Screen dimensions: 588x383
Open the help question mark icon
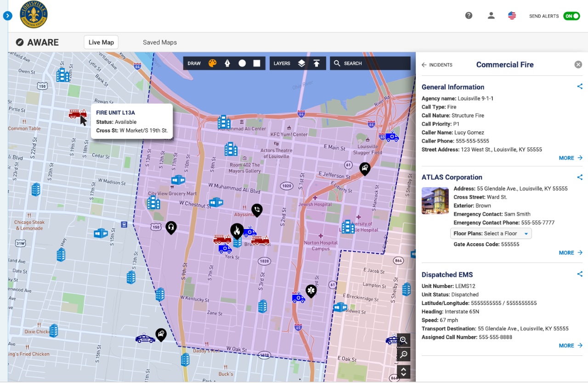click(x=469, y=16)
